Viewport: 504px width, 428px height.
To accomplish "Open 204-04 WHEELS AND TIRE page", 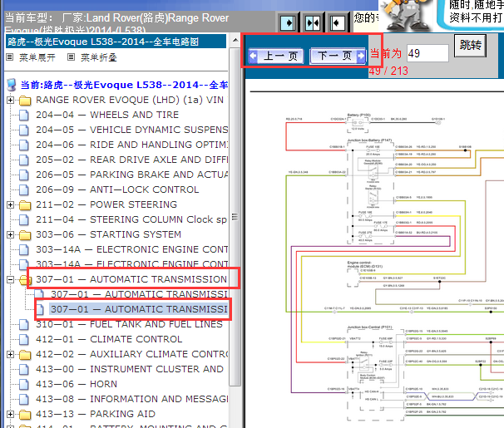I will point(107,115).
